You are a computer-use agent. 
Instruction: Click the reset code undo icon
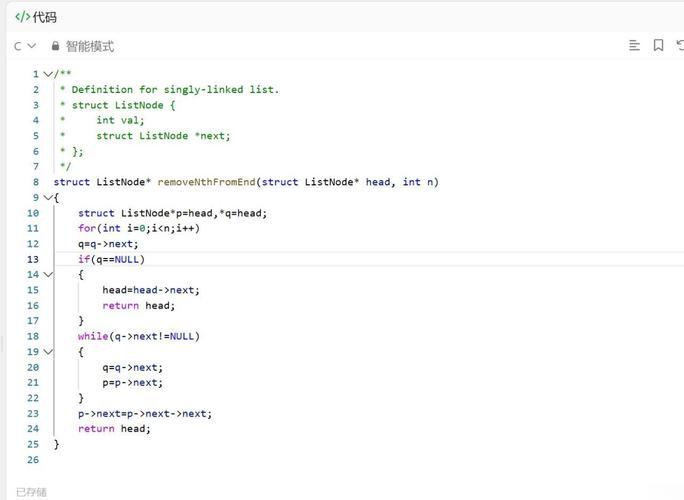(680, 45)
